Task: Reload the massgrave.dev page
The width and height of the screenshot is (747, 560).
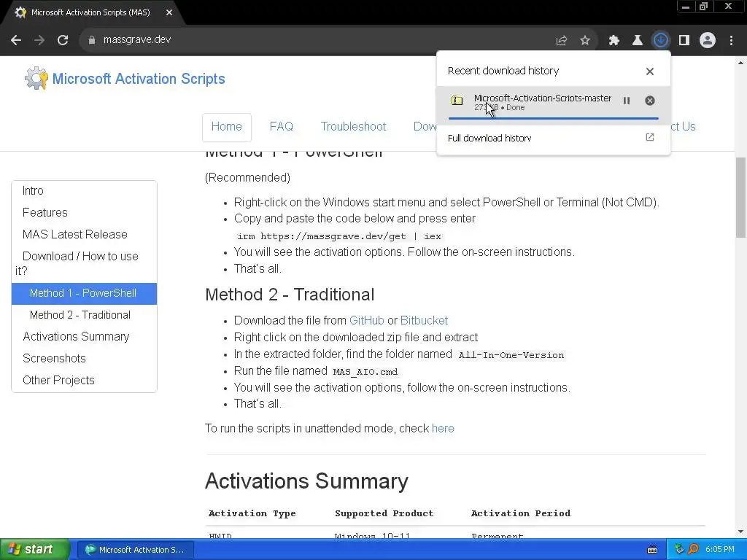Action: click(x=63, y=40)
